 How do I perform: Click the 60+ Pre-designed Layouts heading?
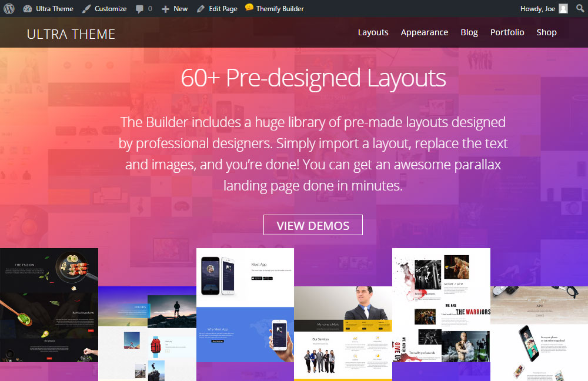click(313, 78)
